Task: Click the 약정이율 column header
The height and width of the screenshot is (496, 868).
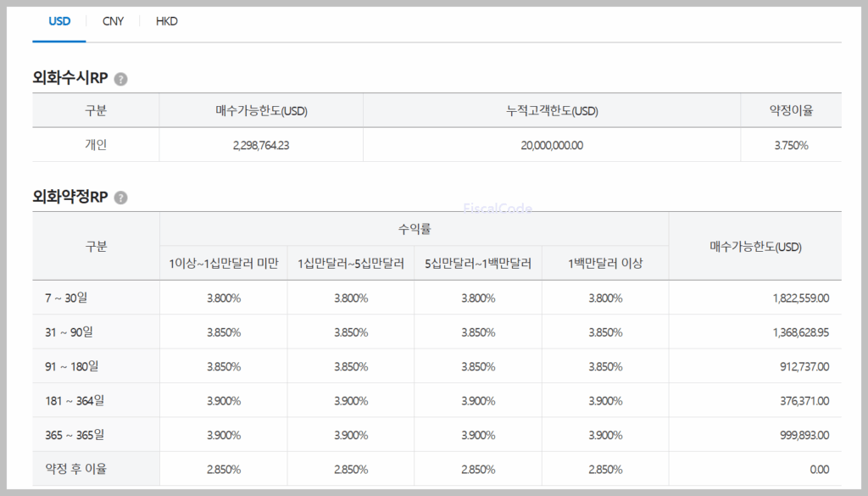Action: (x=791, y=110)
